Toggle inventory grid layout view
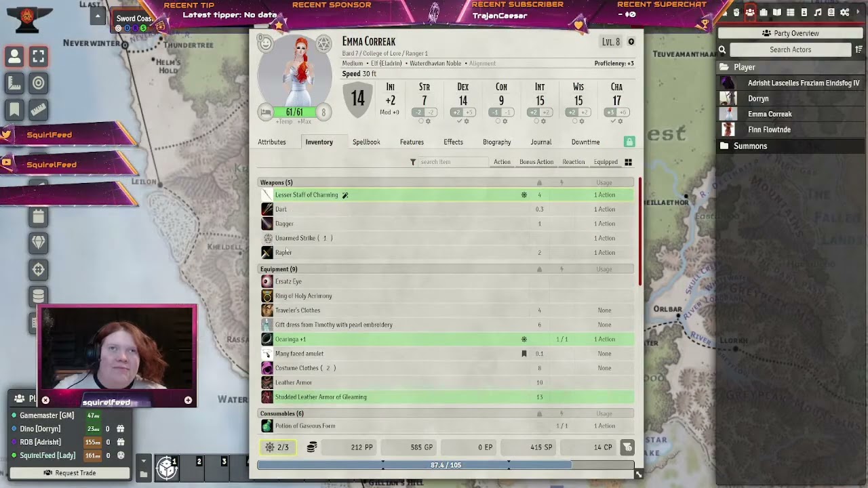The height and width of the screenshot is (488, 868). pos(628,162)
